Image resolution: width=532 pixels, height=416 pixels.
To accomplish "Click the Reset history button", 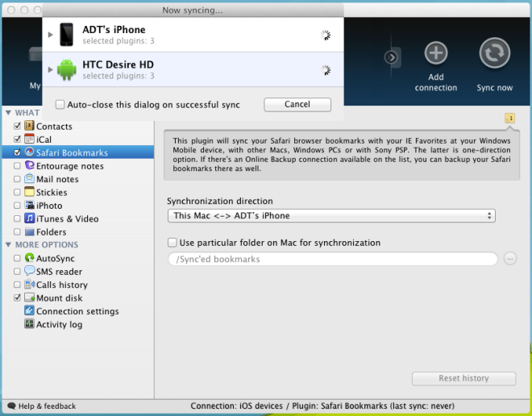I will [x=463, y=378].
